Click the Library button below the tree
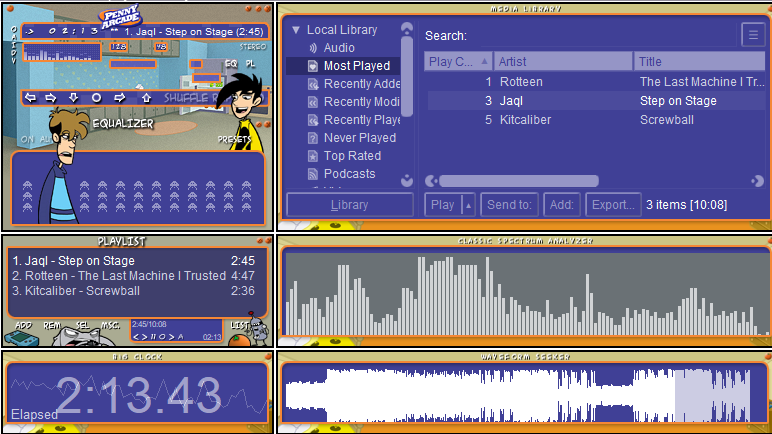The height and width of the screenshot is (434, 772). point(350,205)
